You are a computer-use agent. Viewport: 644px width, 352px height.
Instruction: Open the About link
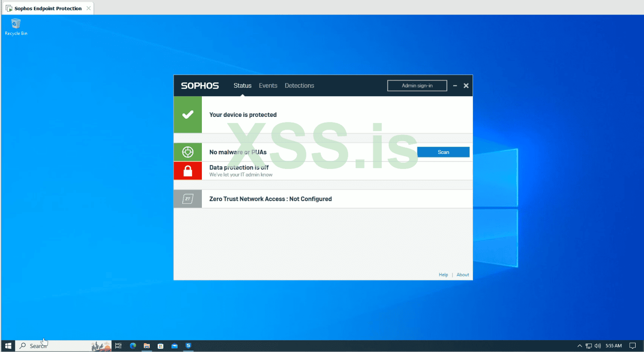point(463,275)
